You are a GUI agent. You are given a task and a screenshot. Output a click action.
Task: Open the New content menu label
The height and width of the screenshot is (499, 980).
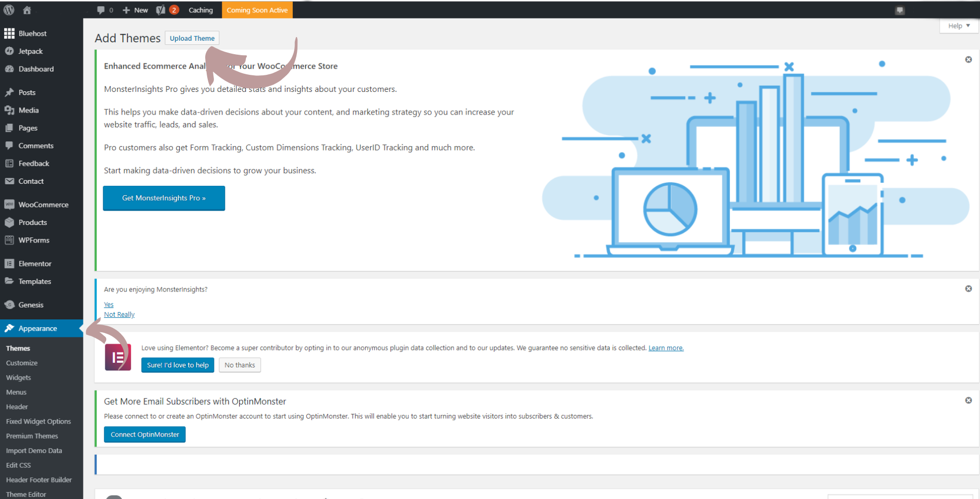pyautogui.click(x=141, y=10)
